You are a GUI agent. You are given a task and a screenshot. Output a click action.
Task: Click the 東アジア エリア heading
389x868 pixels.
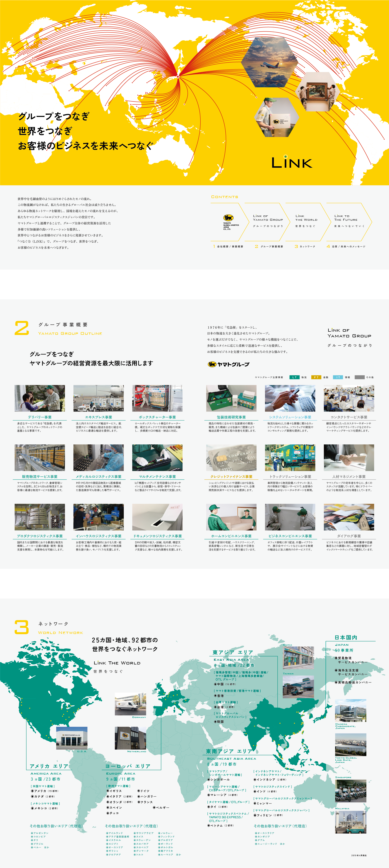[x=233, y=652]
